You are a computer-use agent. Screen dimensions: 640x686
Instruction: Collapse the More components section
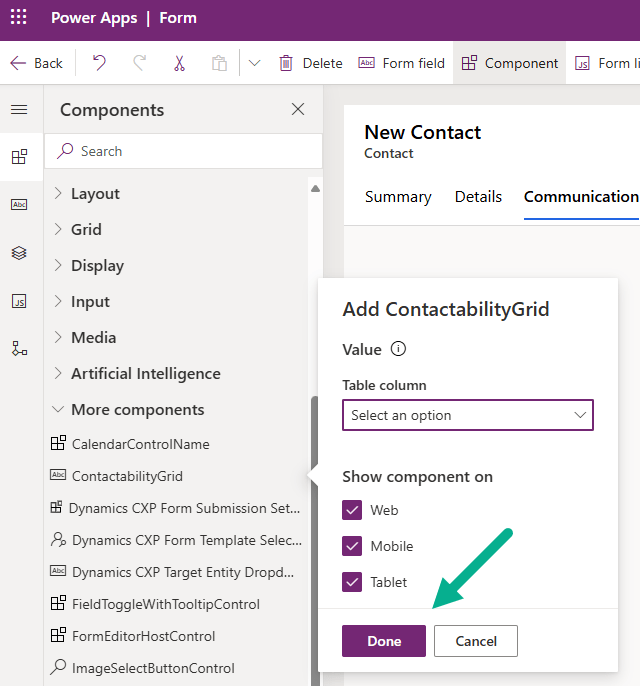coord(137,410)
